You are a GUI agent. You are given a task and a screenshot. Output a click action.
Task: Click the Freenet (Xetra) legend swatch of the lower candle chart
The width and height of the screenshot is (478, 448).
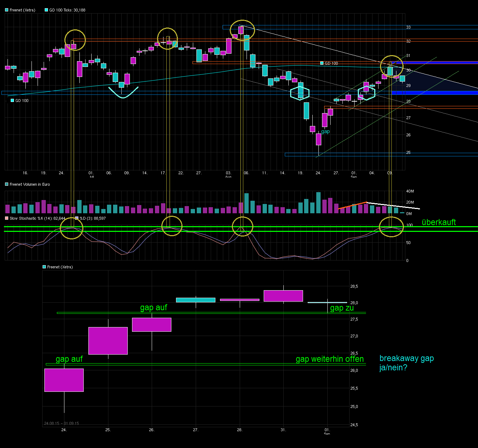(44, 267)
